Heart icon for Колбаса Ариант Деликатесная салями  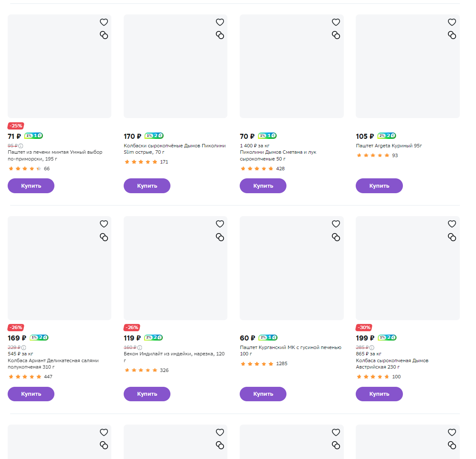coord(104,224)
